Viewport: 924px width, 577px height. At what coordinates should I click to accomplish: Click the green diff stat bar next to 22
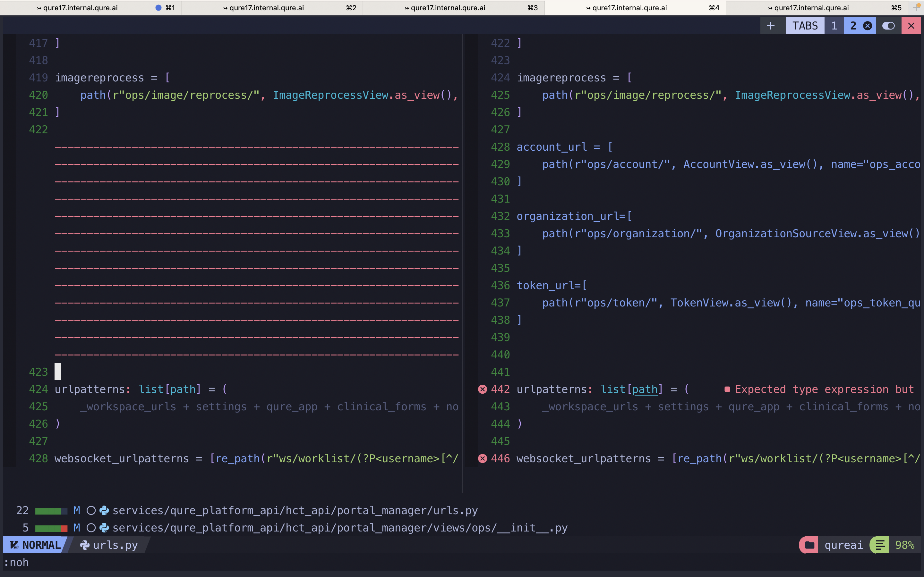tap(48, 510)
